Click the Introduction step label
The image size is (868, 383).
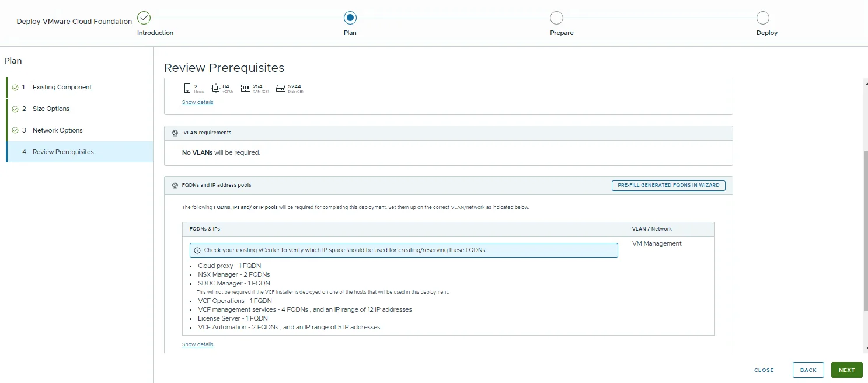tap(155, 33)
